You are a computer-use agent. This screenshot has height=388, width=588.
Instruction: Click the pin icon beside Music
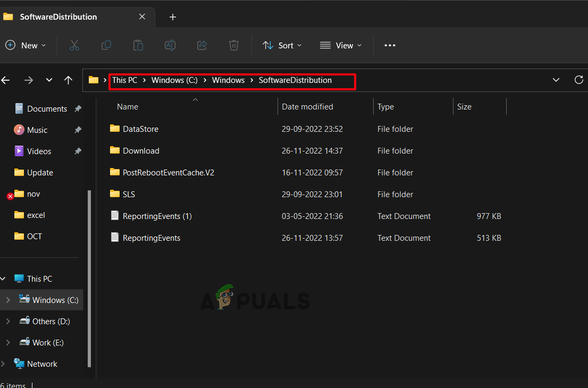pyautogui.click(x=78, y=130)
